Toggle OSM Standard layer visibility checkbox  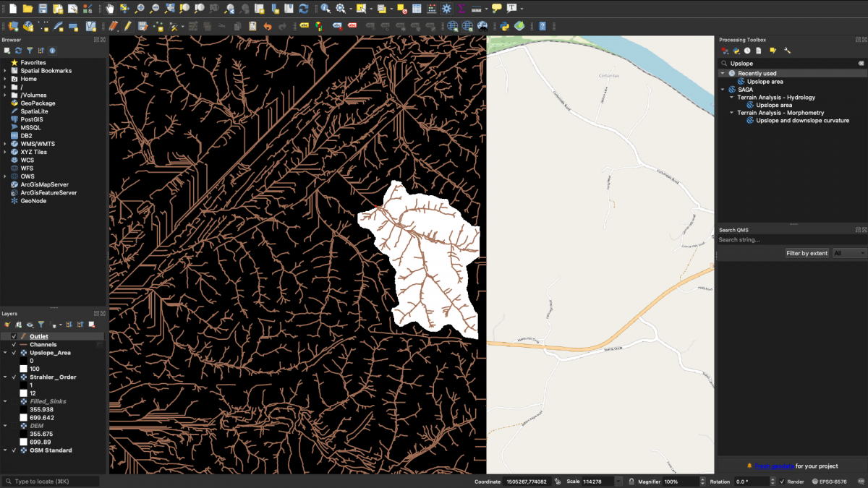(14, 450)
